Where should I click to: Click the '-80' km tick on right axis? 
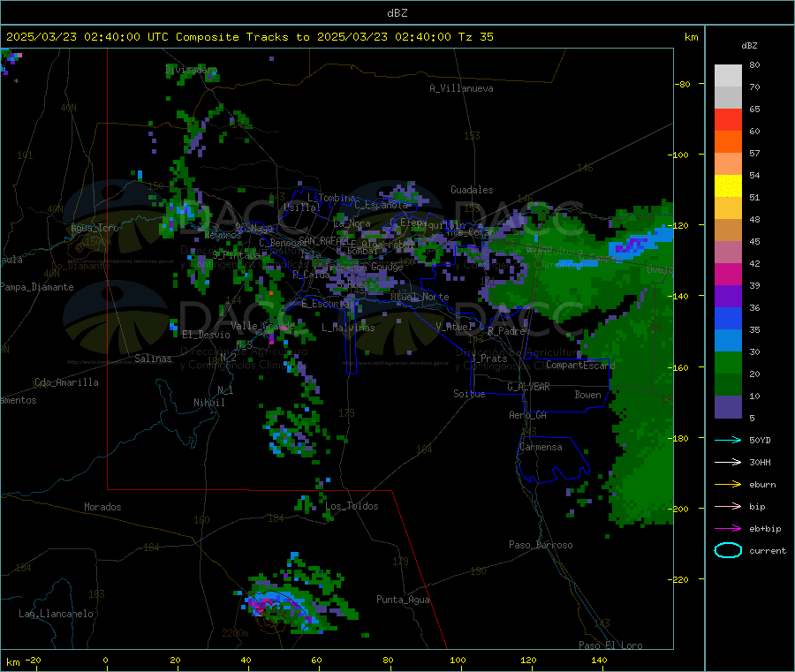pos(683,84)
